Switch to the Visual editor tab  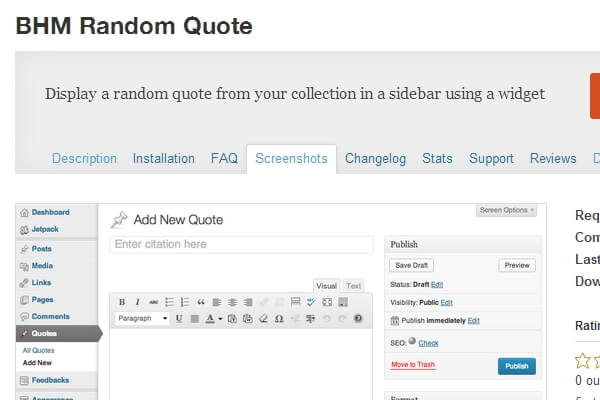point(326,286)
